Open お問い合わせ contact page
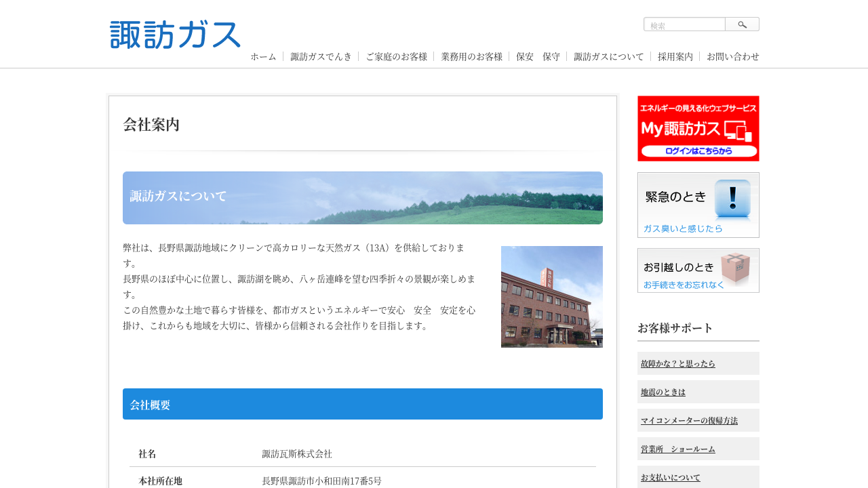This screenshot has height=488, width=868. click(732, 56)
